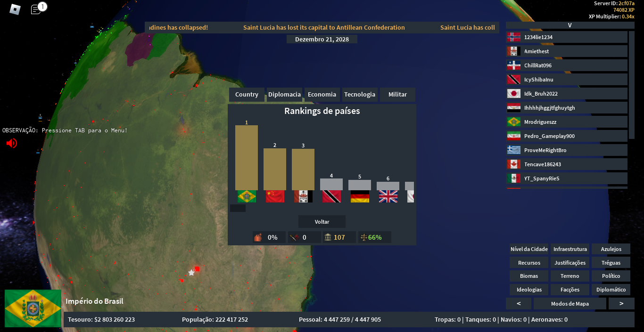Click Saint Lucia lost capital news headline

pos(324,28)
